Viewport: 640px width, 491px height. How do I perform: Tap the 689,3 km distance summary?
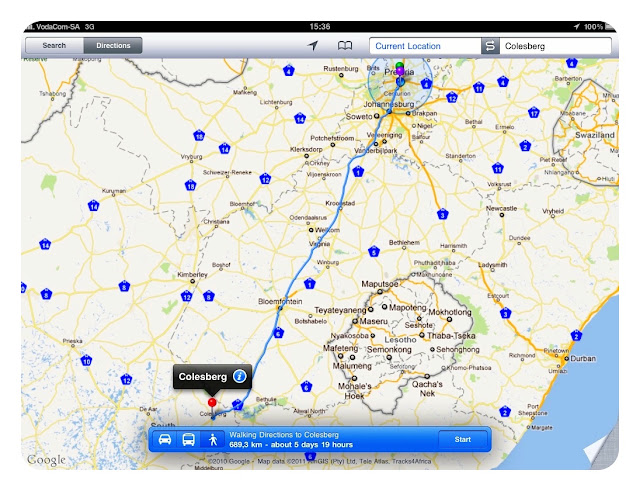(x=291, y=444)
